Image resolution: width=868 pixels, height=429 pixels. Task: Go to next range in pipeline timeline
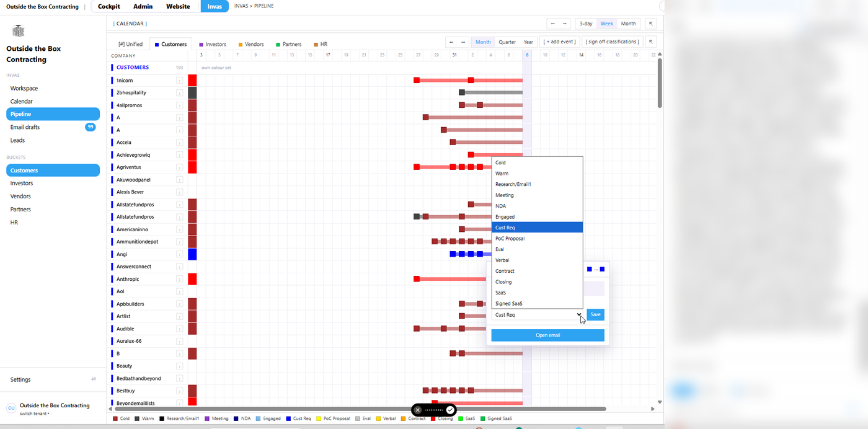point(463,42)
